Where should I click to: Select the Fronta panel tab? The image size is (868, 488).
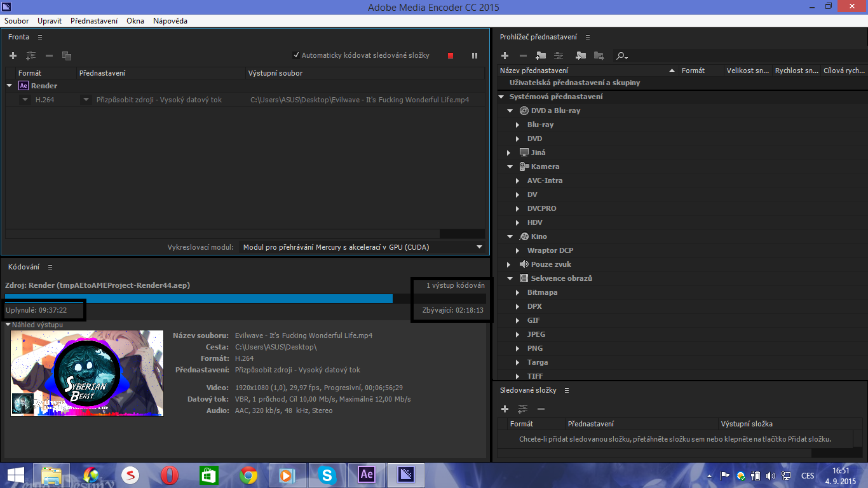[x=19, y=37]
